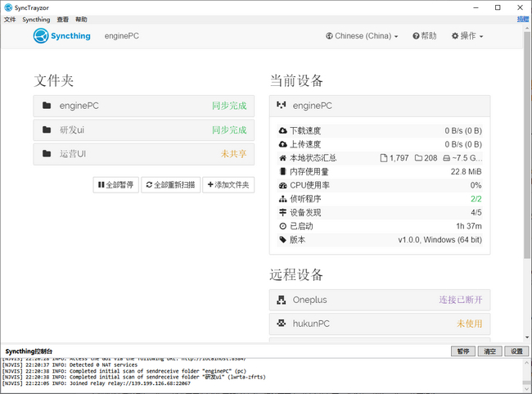Collapse the enginePC current device panel
This screenshot has height=394, width=532.
point(380,106)
